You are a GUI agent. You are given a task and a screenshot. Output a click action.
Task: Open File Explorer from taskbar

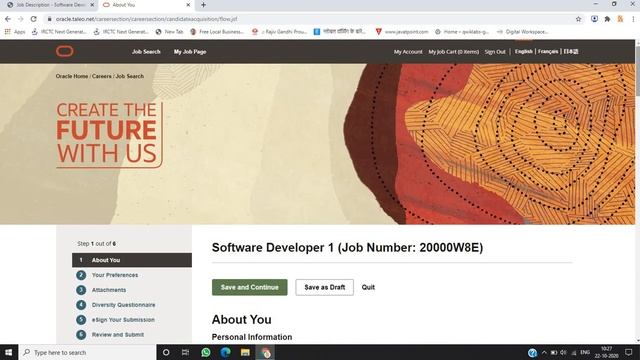click(245, 352)
